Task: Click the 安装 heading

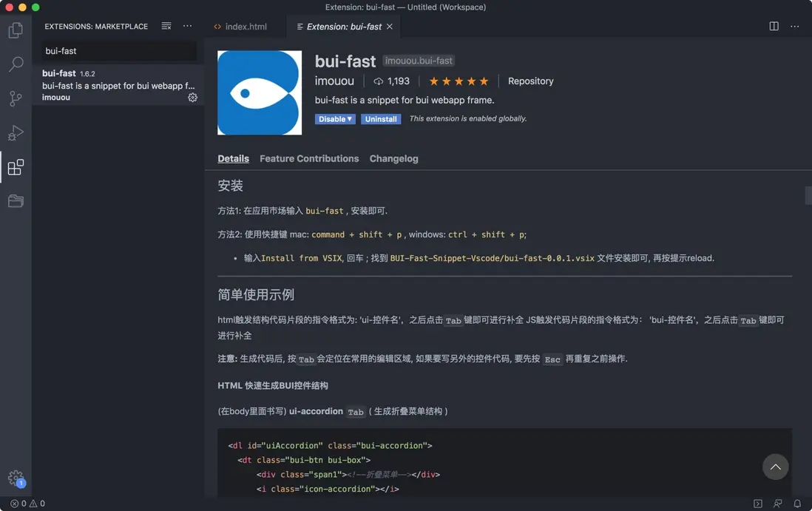Action: [x=231, y=186]
